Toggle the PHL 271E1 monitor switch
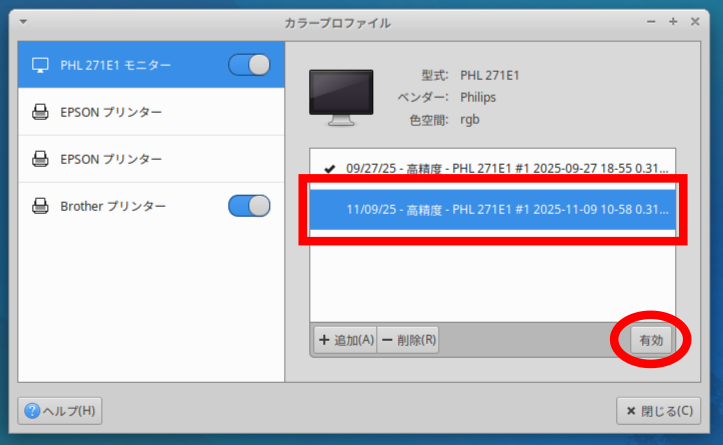This screenshot has width=723, height=445. point(249,65)
